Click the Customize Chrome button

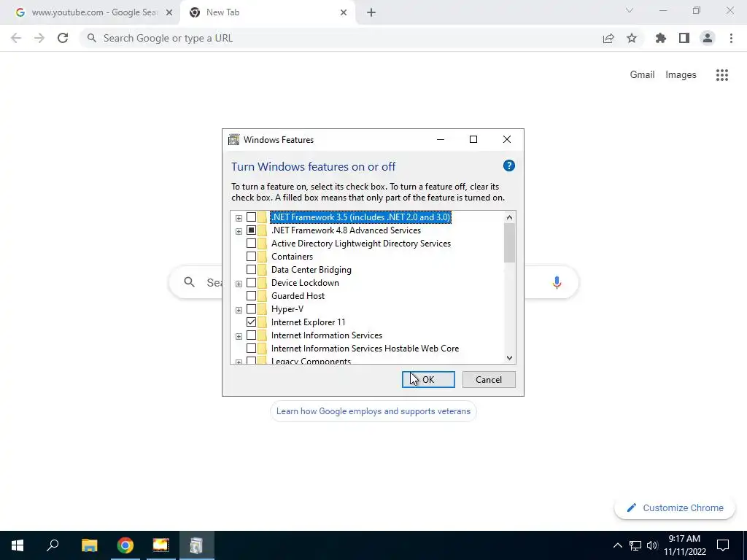tap(675, 508)
